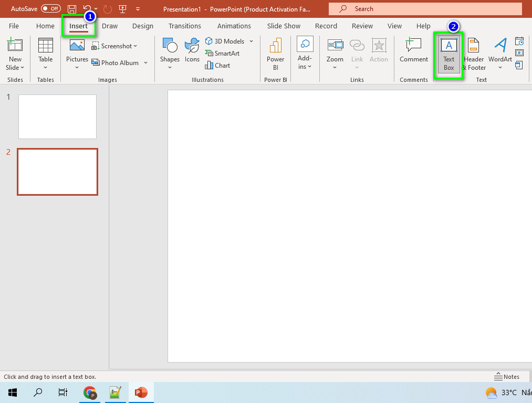Open the weather widget showing 33°C
This screenshot has height=403, width=532.
pyautogui.click(x=508, y=393)
